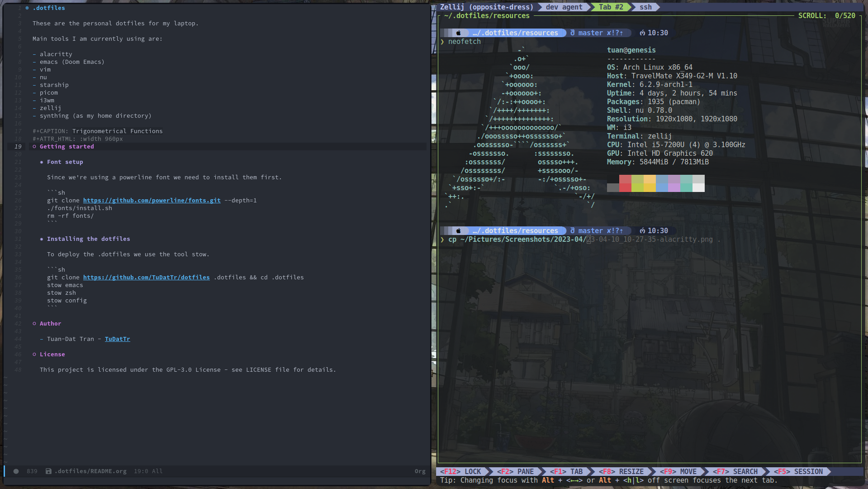Viewport: 868px width, 489px height.
Task: Click the i3wm list item in README
Action: point(43,101)
